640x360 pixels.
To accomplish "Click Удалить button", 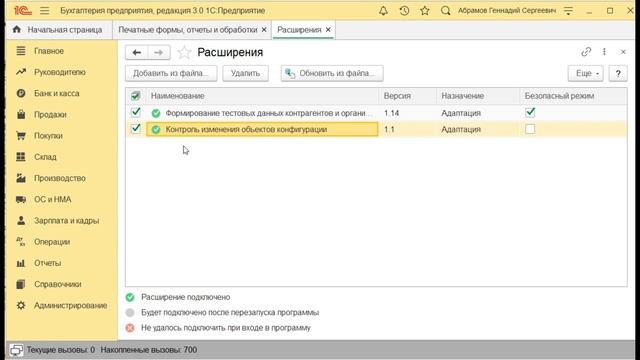I will point(245,73).
